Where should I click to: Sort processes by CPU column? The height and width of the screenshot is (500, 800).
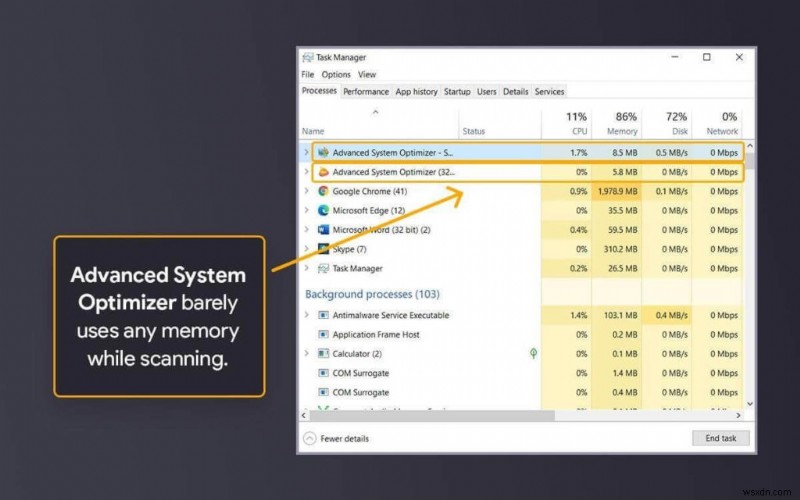point(567,123)
